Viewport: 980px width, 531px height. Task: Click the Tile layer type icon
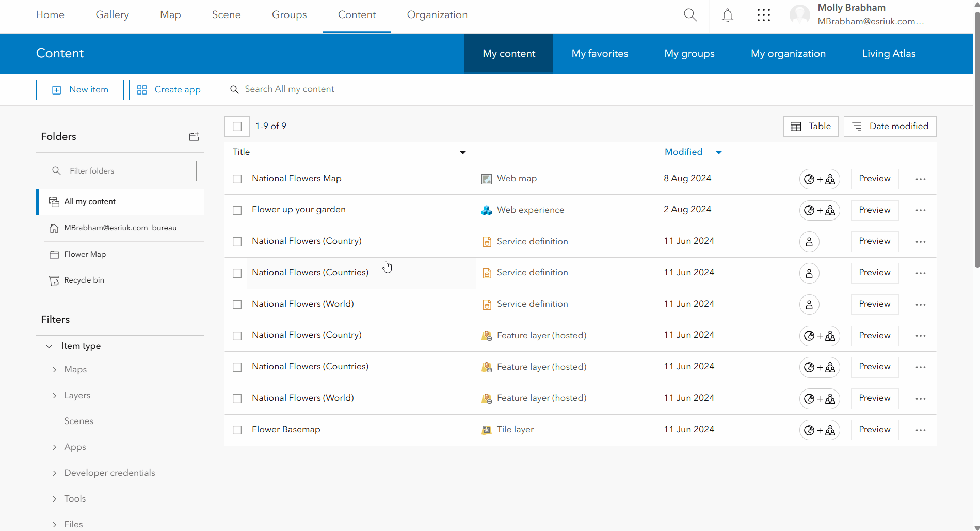coord(486,430)
